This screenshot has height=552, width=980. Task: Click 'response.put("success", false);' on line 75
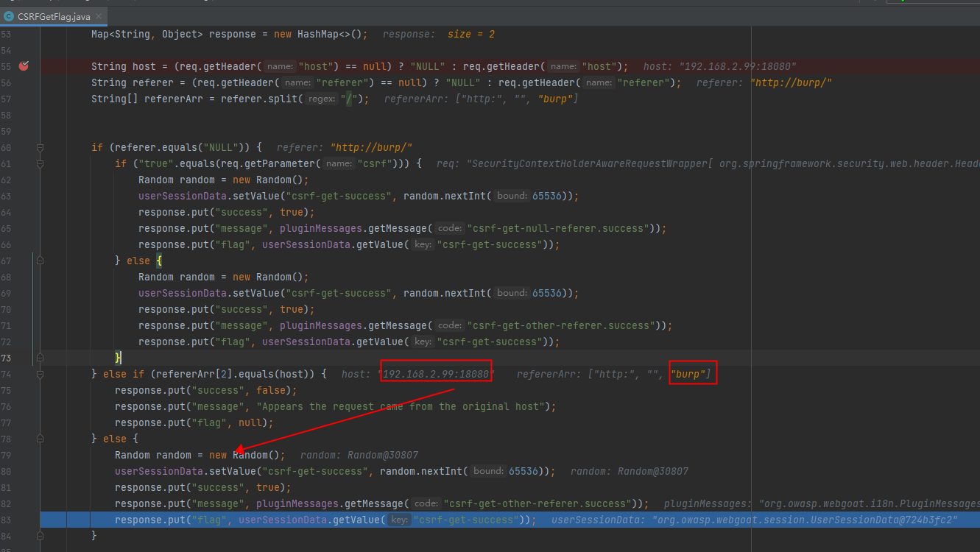(x=206, y=390)
